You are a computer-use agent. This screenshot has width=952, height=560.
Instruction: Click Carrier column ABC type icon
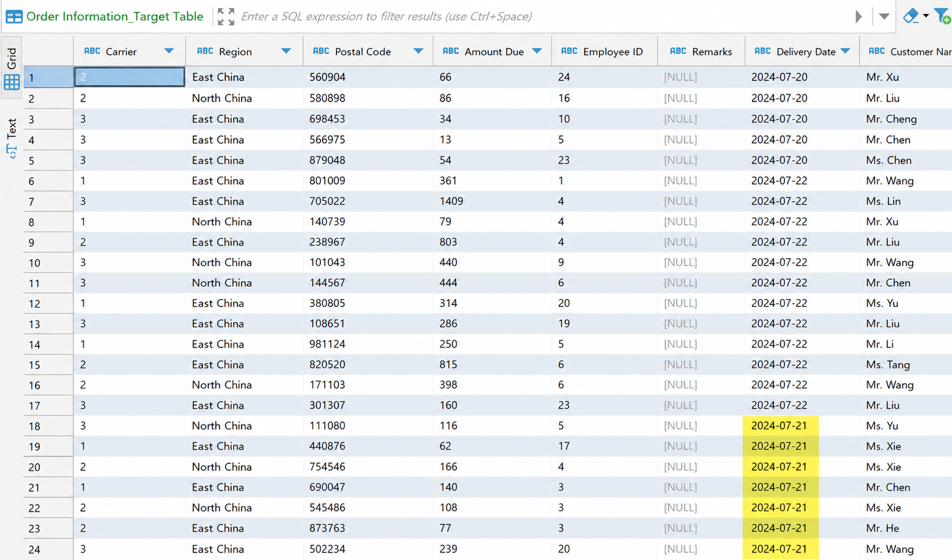(x=92, y=51)
